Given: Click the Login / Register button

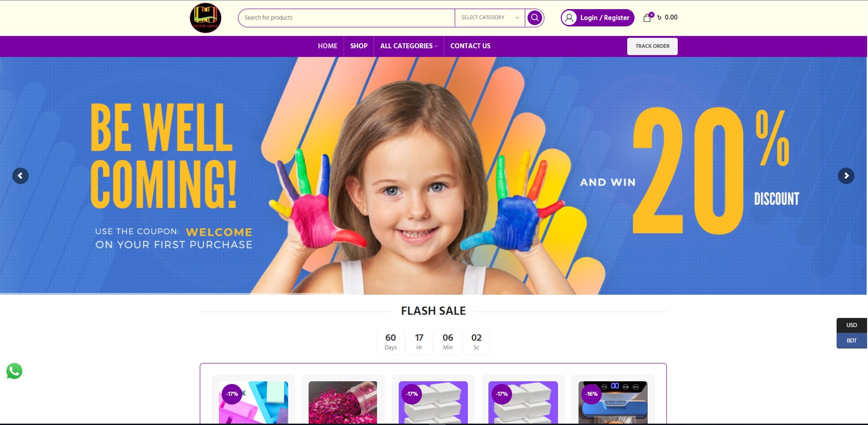Looking at the screenshot, I should [597, 18].
